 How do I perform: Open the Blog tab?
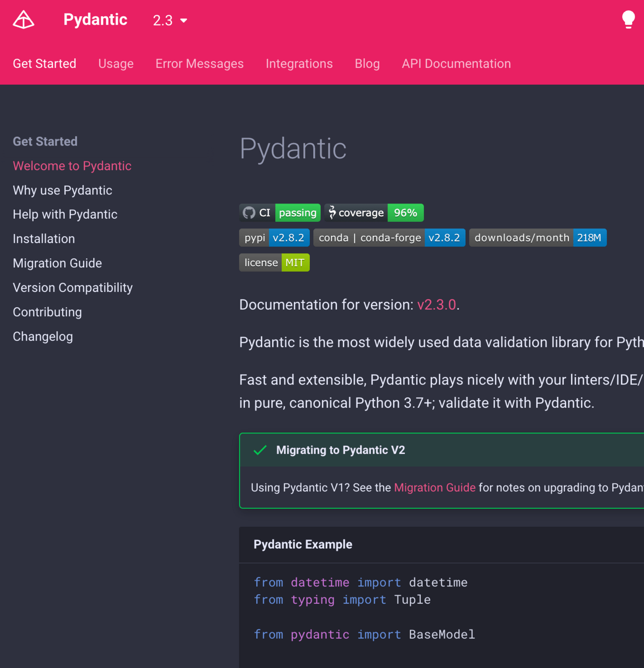[367, 63]
